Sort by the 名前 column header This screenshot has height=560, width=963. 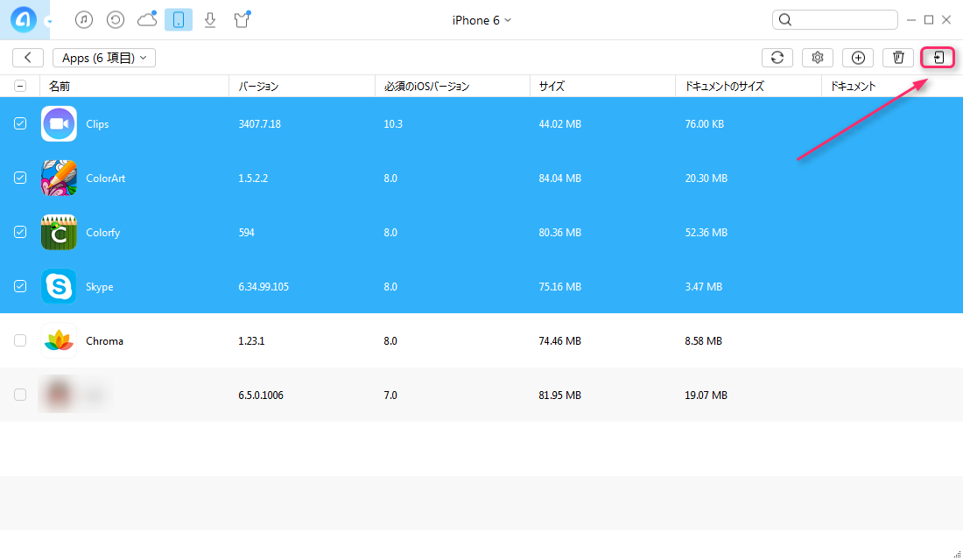point(60,86)
